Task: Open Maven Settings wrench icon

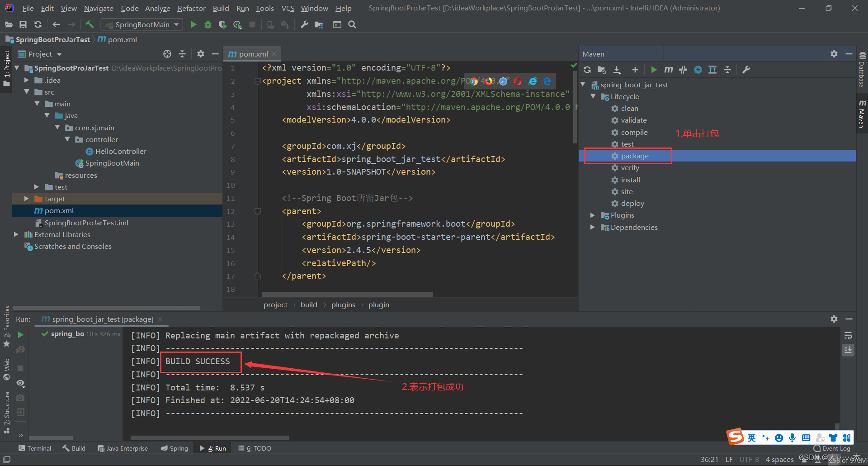Action: [746, 70]
